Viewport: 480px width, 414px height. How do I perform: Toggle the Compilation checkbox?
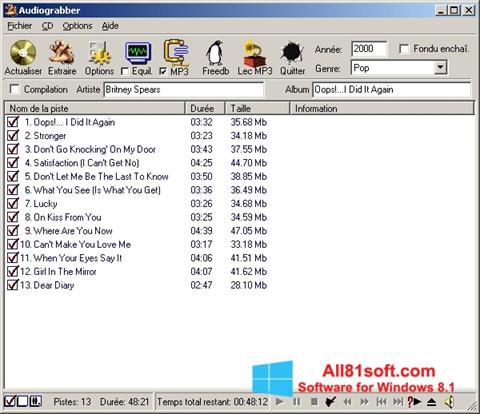click(14, 89)
